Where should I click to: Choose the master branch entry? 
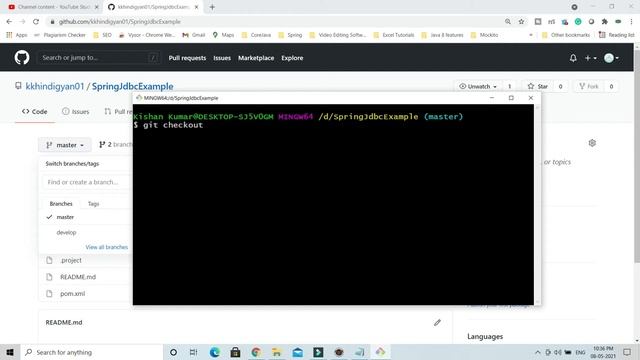(x=85, y=217)
